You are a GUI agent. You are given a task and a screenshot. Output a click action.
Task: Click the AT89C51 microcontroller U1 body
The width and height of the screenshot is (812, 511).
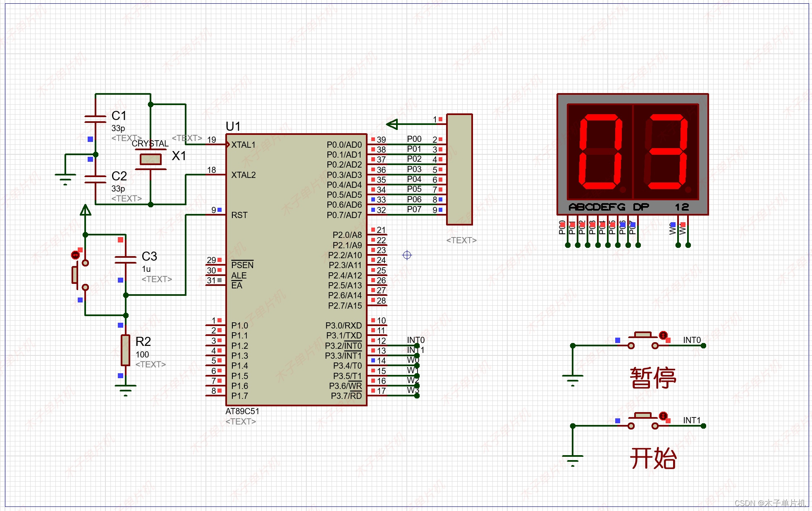click(x=296, y=269)
